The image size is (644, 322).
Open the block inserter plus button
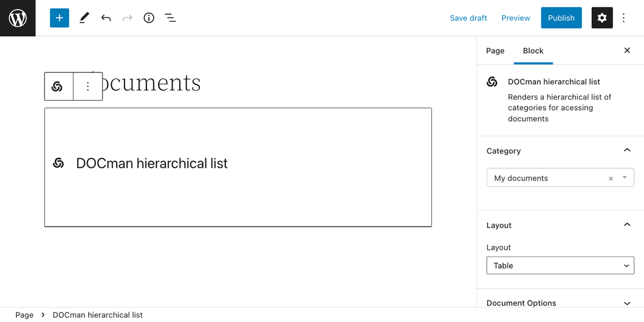point(60,18)
